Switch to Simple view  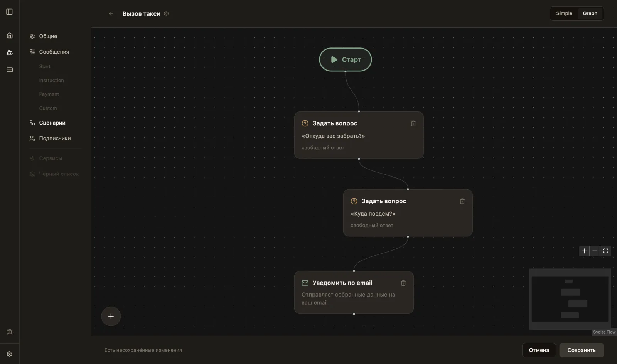click(564, 13)
